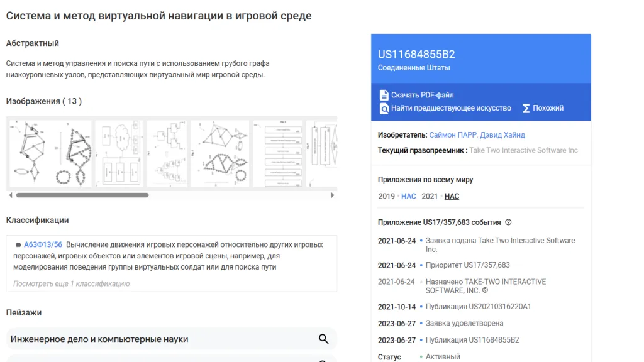Click help icon beside application события heading
Viewport: 644px width, 362px height.
[508, 222]
